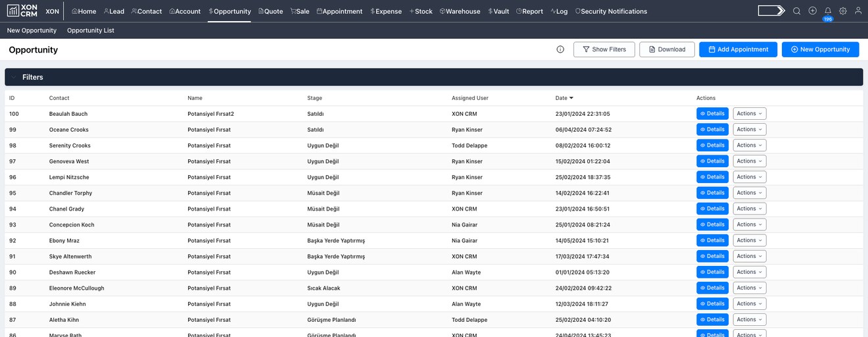868x337 pixels.
Task: Open the user profile icon
Action: (858, 11)
